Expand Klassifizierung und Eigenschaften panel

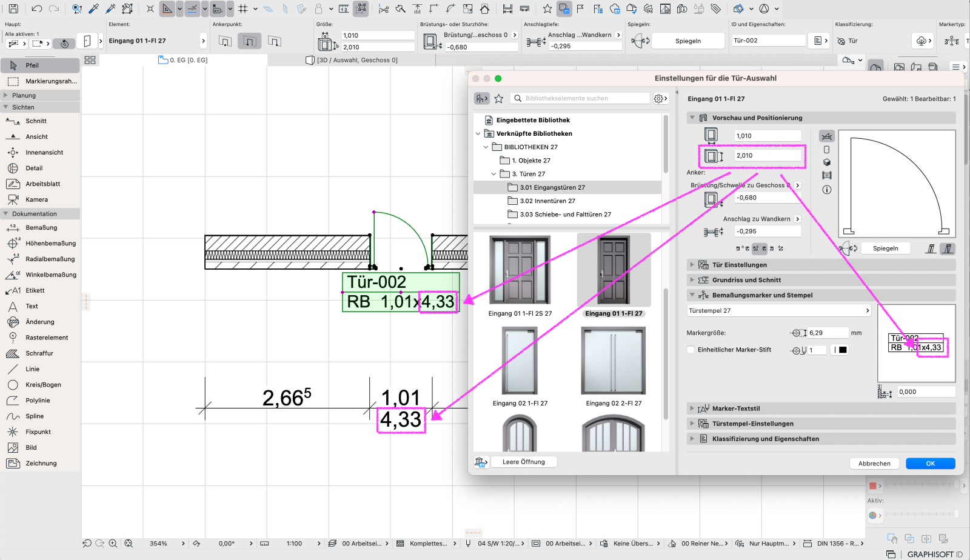(x=692, y=439)
